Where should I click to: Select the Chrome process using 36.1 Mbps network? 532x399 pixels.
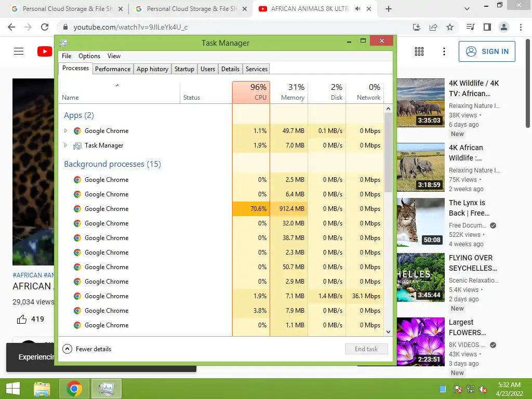[221, 296]
